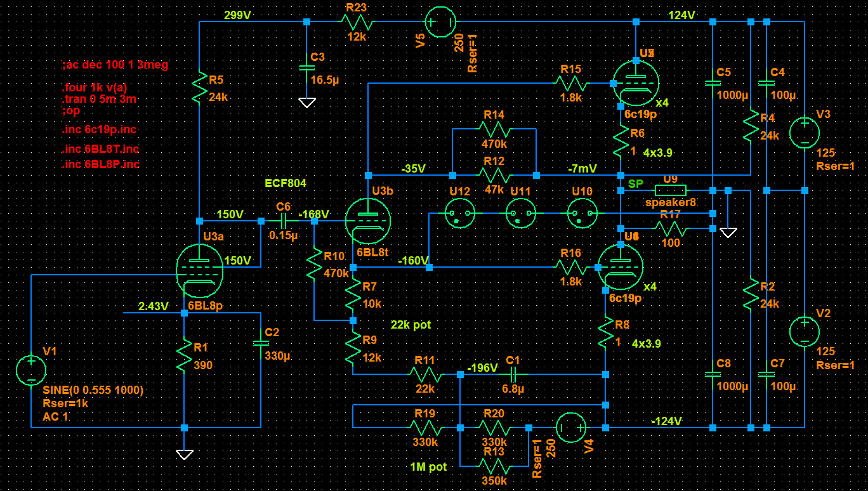Select the U9 speaker component box
This screenshot has height=491, width=868.
pyautogui.click(x=671, y=190)
